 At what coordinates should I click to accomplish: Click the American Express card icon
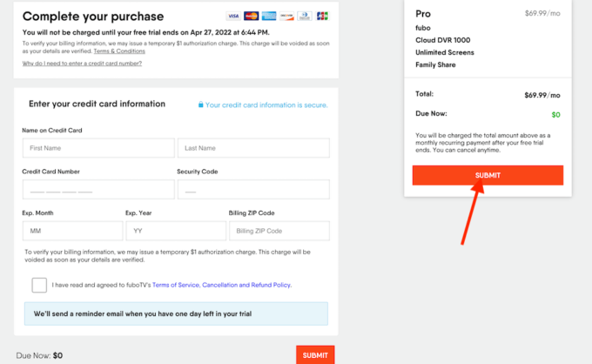(x=269, y=16)
